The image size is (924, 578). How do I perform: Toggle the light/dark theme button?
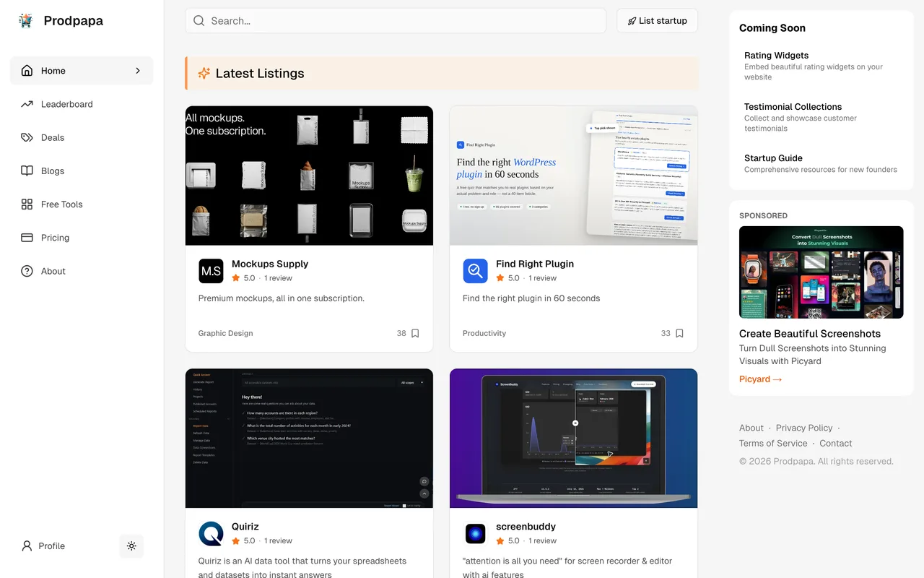[131, 546]
